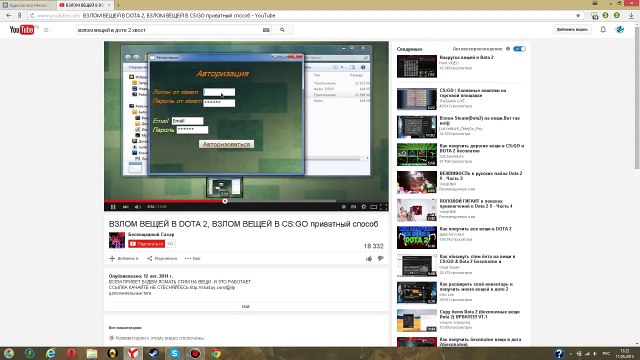Open Yandex Browser taskbar icon
This screenshot has height=360, width=640.
coord(133,353)
